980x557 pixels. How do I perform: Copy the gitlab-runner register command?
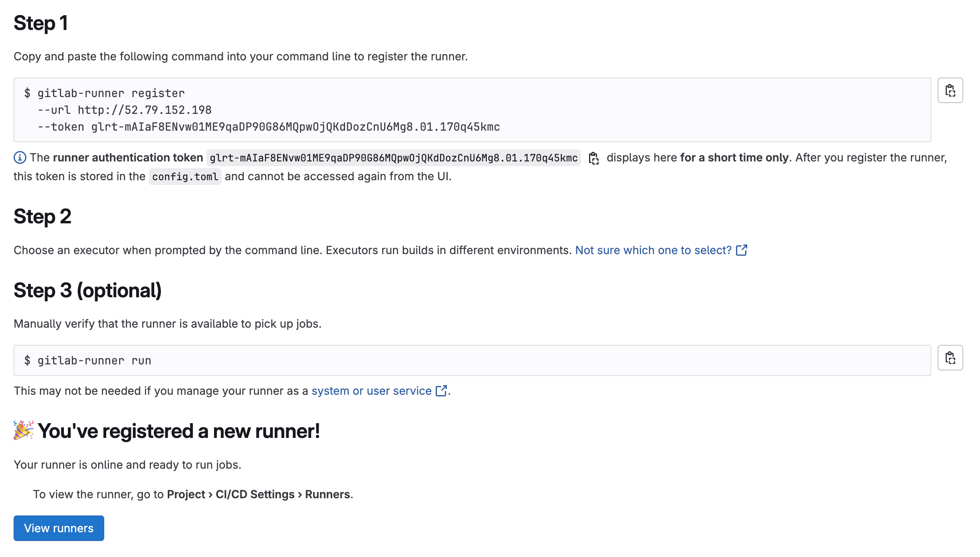950,90
